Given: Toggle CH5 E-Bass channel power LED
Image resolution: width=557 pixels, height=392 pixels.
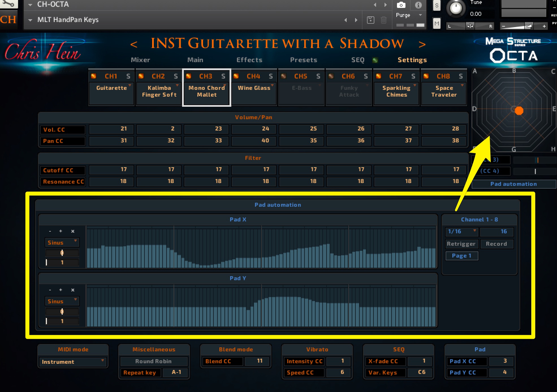Looking at the screenshot, I should tap(283, 76).
